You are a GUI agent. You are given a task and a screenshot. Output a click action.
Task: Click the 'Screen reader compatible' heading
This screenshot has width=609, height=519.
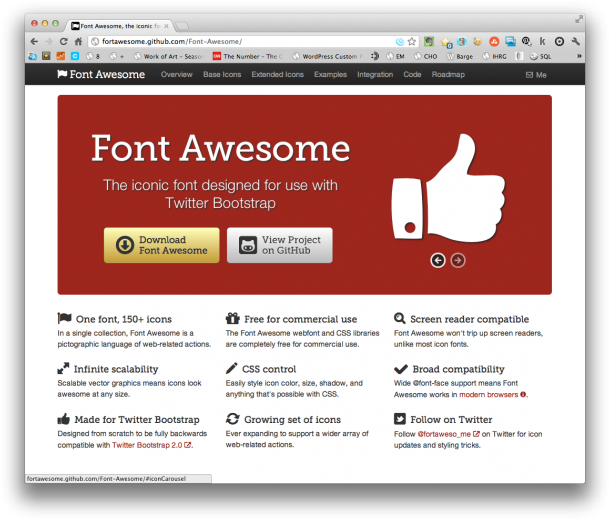click(470, 319)
